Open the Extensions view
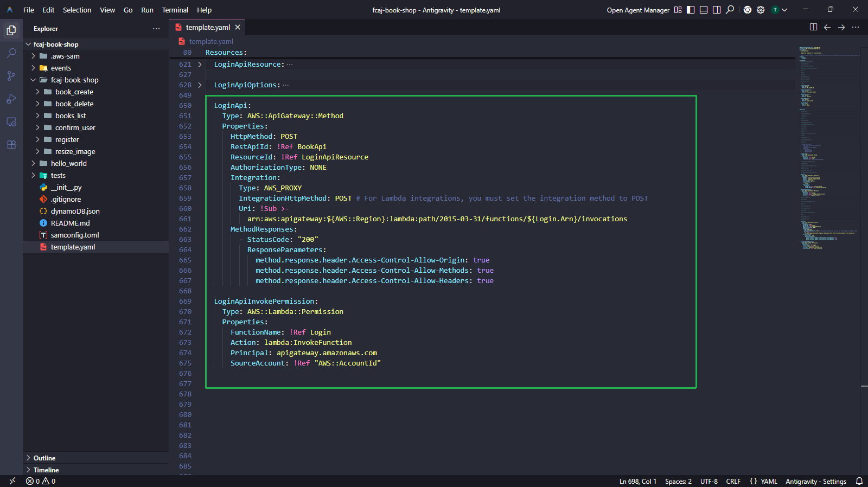 pyautogui.click(x=11, y=144)
